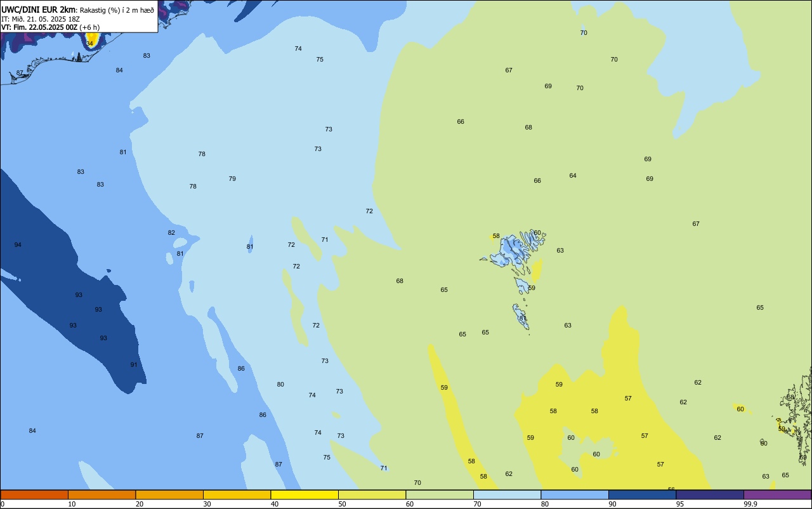This screenshot has width=812, height=509.
Task: Click the 94 humidity value
Action: [18, 245]
